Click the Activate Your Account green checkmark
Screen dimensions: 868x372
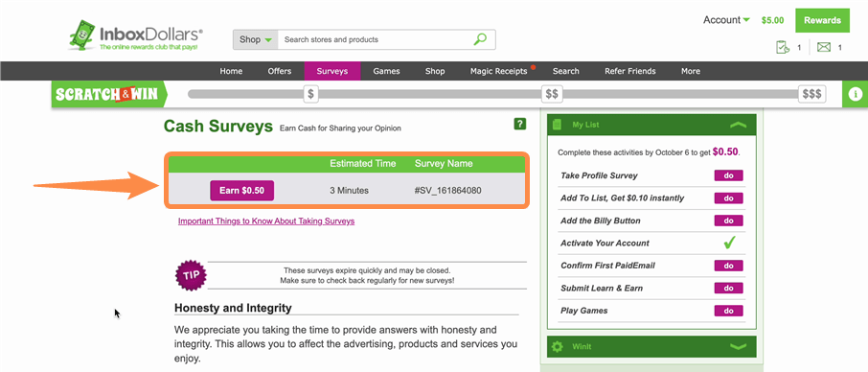click(x=729, y=243)
